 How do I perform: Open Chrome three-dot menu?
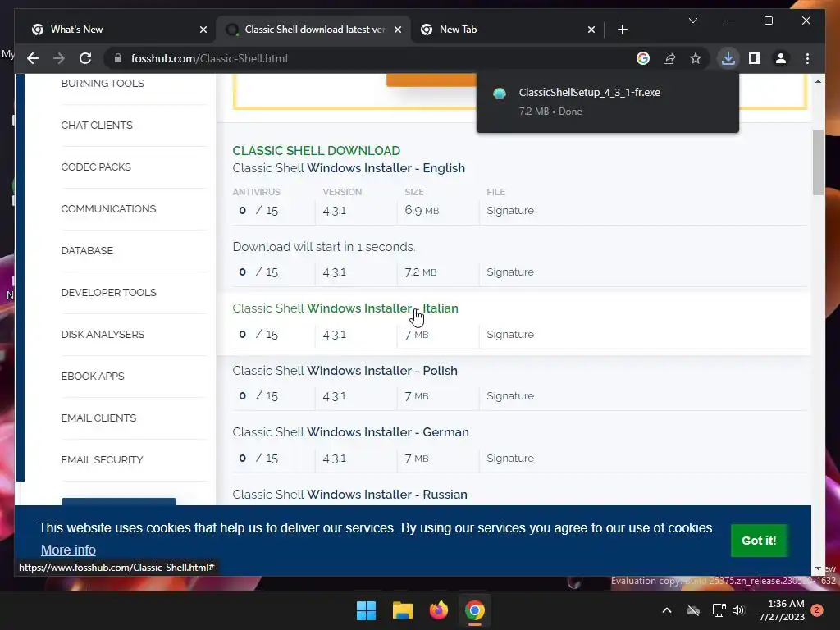click(807, 58)
